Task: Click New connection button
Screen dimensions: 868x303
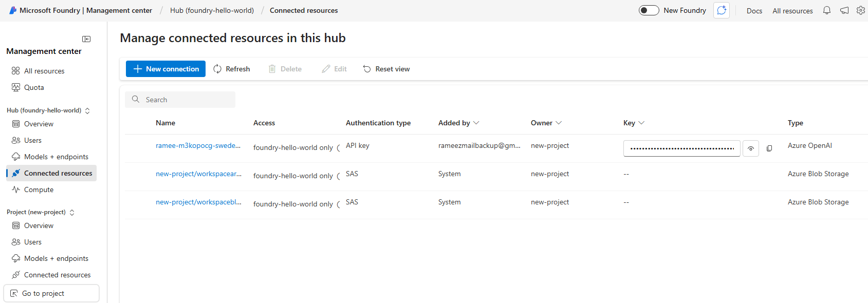Action: [165, 69]
